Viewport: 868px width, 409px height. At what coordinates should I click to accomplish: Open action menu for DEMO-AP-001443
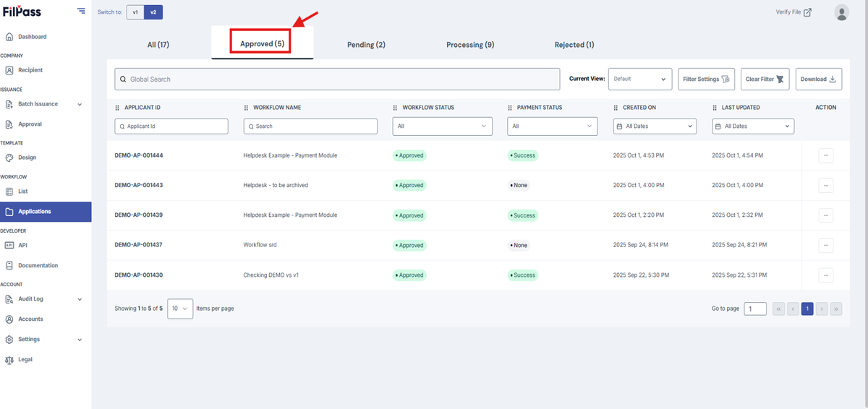click(826, 186)
